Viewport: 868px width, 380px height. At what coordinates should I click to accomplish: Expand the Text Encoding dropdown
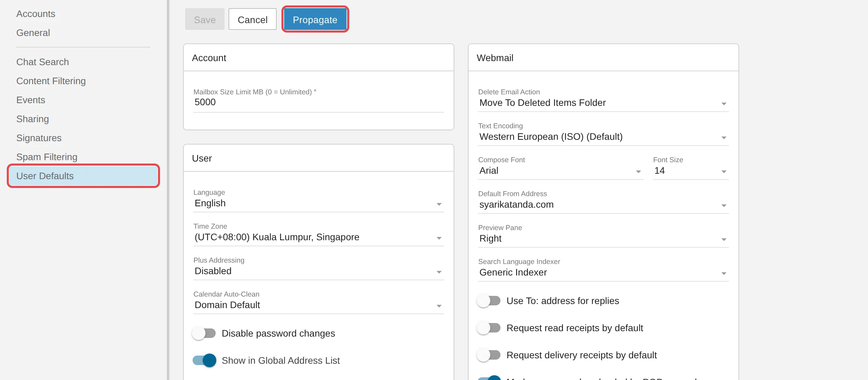pyautogui.click(x=603, y=137)
